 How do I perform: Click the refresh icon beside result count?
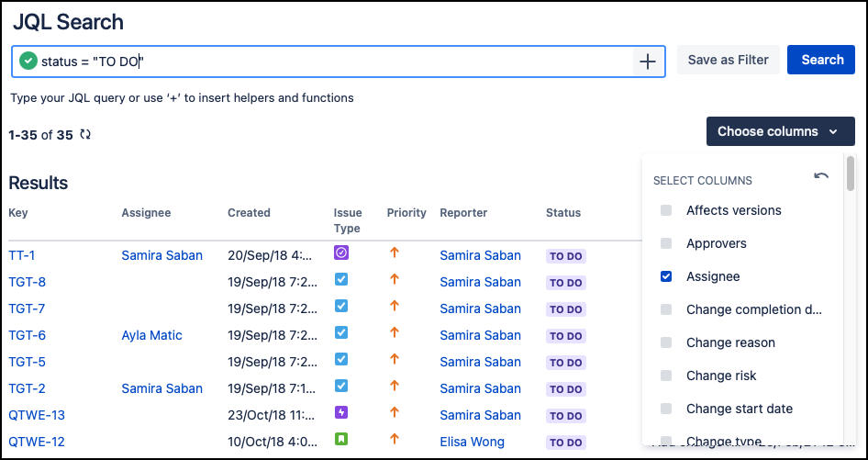(84, 135)
